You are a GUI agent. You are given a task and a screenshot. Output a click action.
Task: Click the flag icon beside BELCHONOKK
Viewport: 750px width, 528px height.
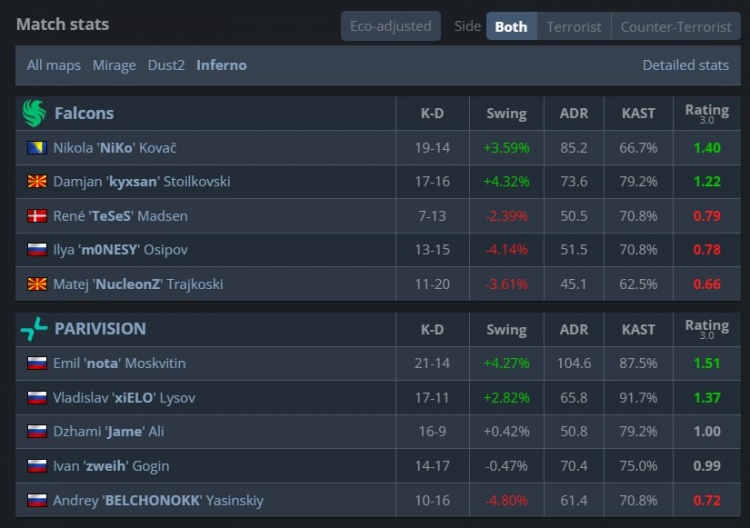click(37, 500)
